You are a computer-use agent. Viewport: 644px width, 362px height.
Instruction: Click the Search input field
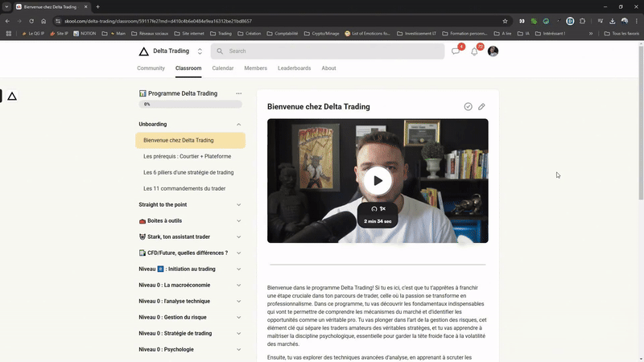pos(330,51)
